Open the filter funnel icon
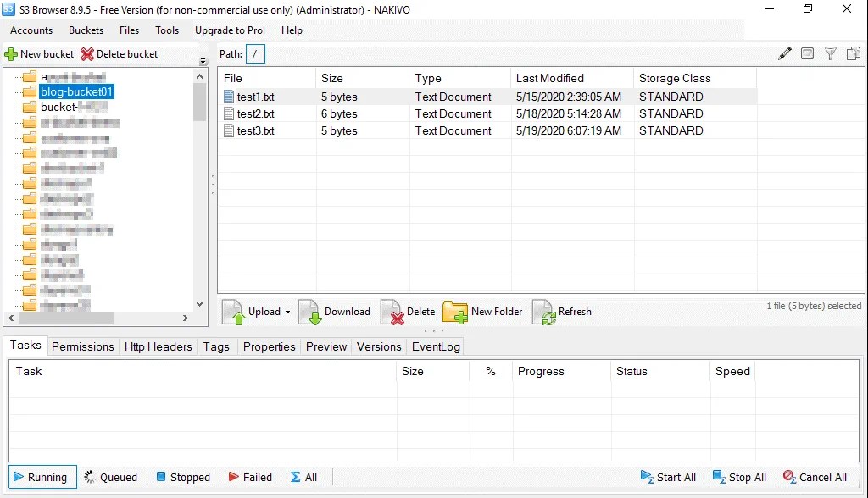The image size is (868, 498). (x=830, y=53)
